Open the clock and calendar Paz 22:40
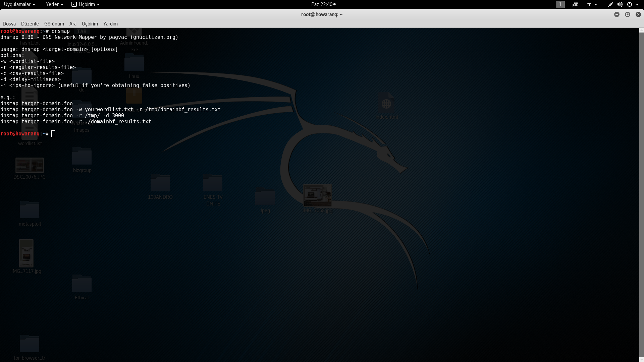The width and height of the screenshot is (644, 362). point(323,4)
